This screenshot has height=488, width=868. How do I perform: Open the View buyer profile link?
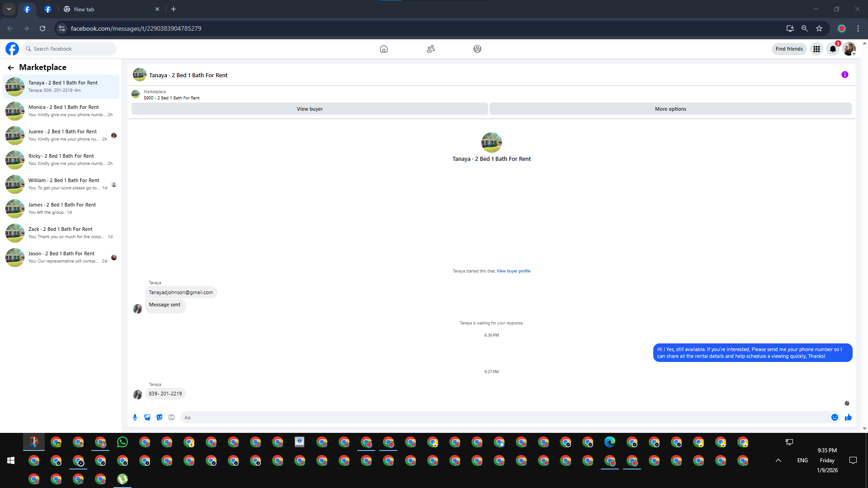coord(514,271)
